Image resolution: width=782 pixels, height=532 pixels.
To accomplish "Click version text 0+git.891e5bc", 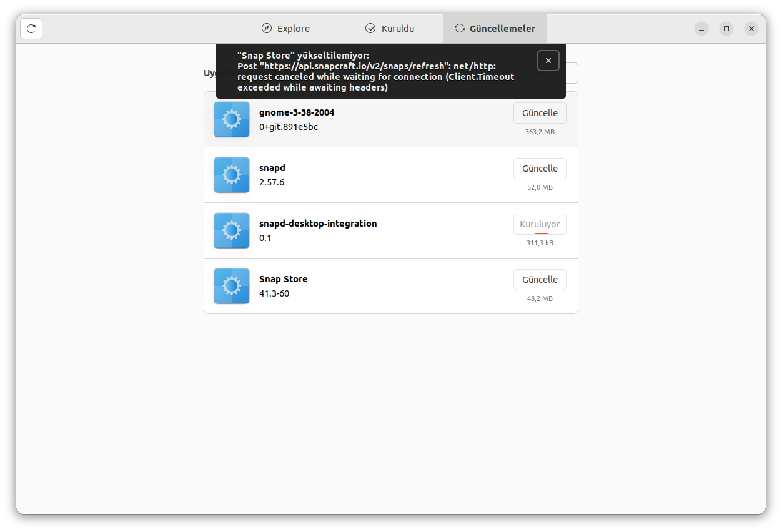I will click(x=289, y=127).
